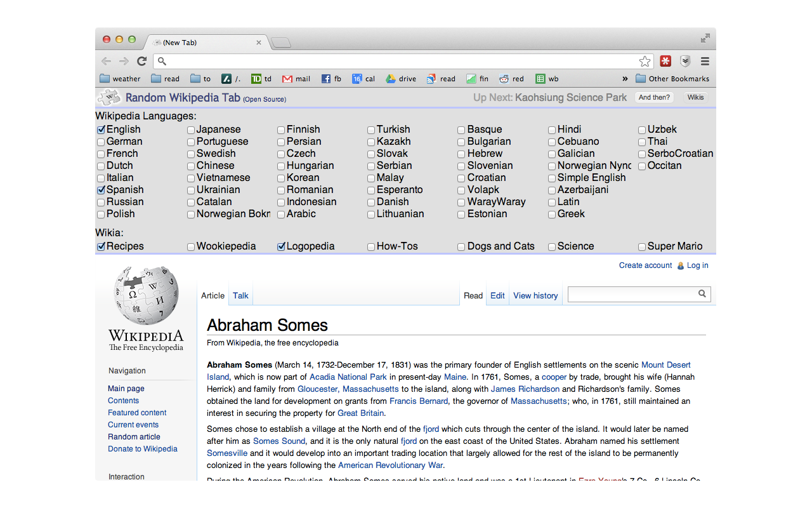Enable the German language checkbox
The image size is (812, 508).
(101, 142)
